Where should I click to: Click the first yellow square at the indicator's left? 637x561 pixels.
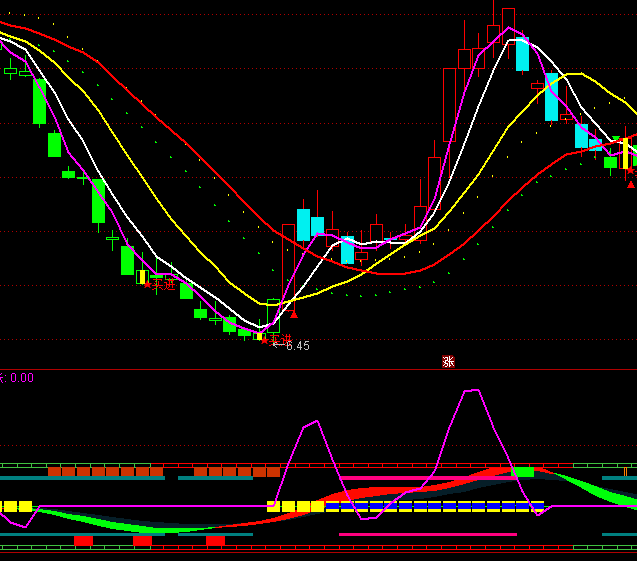point(10,507)
